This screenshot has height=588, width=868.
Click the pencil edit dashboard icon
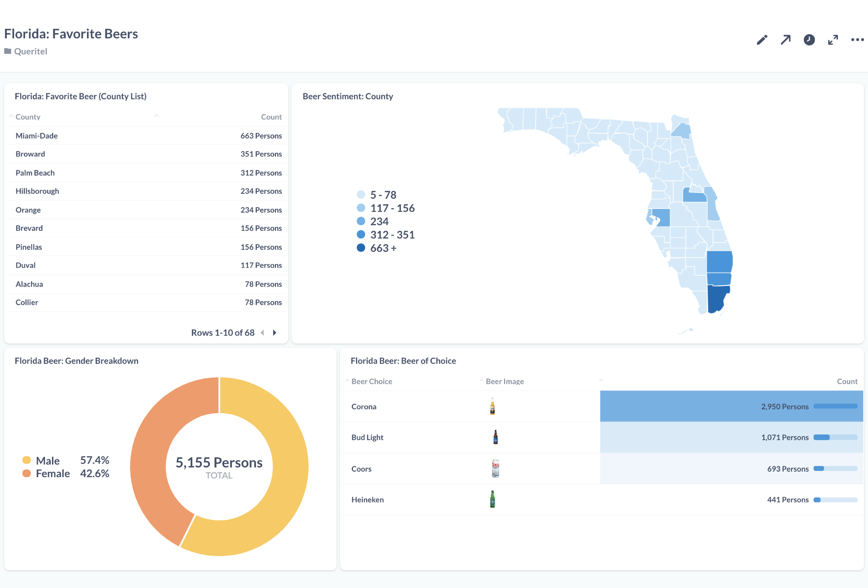click(x=762, y=40)
